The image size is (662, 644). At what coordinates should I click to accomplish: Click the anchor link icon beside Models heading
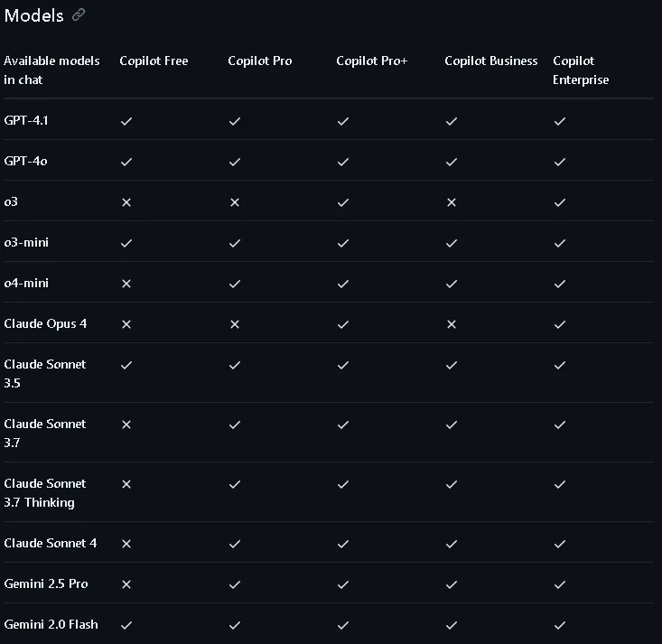[79, 15]
